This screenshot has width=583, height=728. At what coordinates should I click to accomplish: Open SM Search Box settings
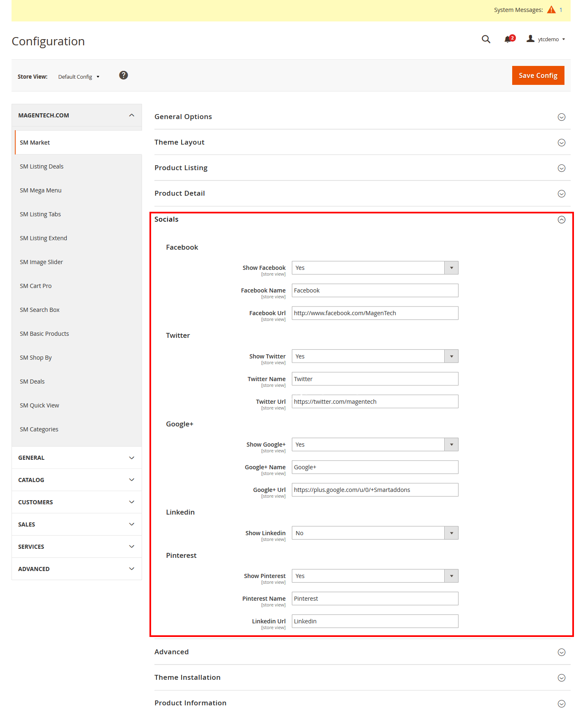coord(77,310)
